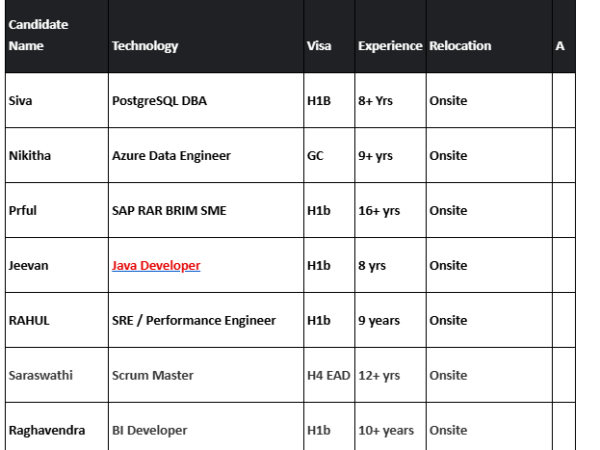This screenshot has height=450, width=600.
Task: Select the Relocation column header
Action: (489, 36)
